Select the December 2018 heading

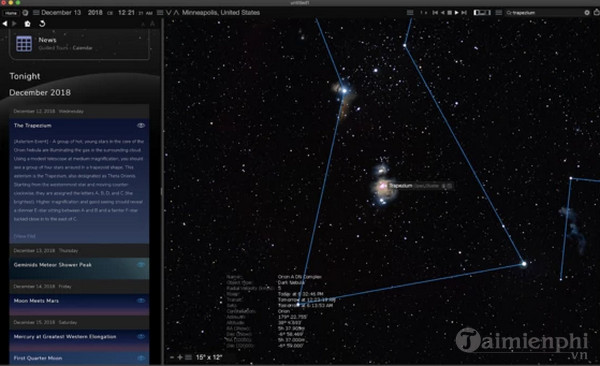(40, 93)
